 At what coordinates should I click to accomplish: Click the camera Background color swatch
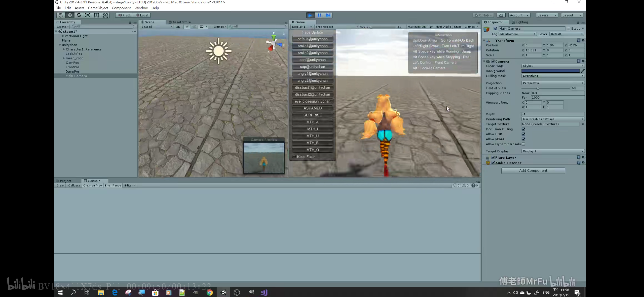550,71
